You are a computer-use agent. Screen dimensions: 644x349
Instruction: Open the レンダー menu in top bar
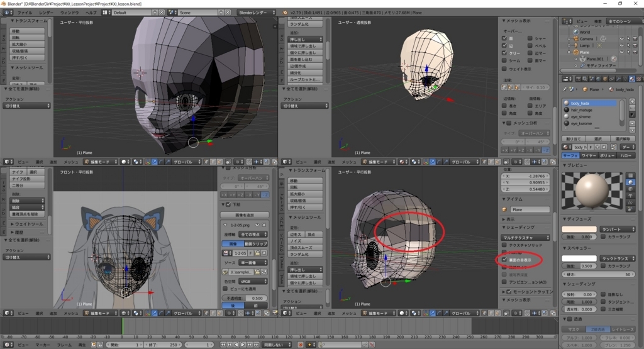pos(46,13)
